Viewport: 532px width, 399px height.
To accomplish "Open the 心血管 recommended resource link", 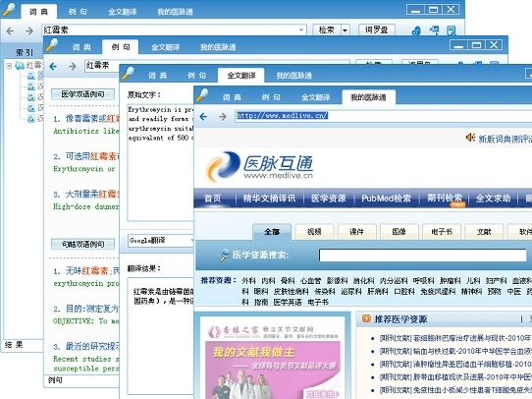I will tap(310, 281).
